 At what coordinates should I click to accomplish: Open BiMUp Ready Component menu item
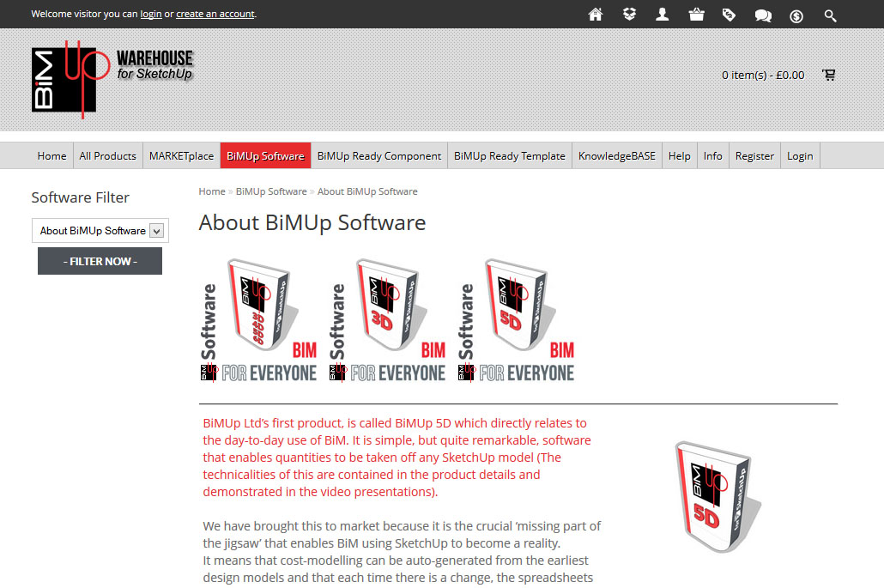pyautogui.click(x=379, y=155)
